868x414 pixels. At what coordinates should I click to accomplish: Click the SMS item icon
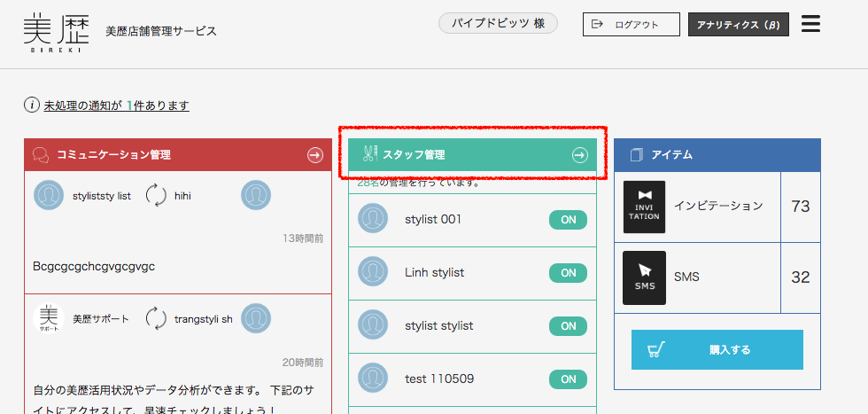(x=644, y=277)
